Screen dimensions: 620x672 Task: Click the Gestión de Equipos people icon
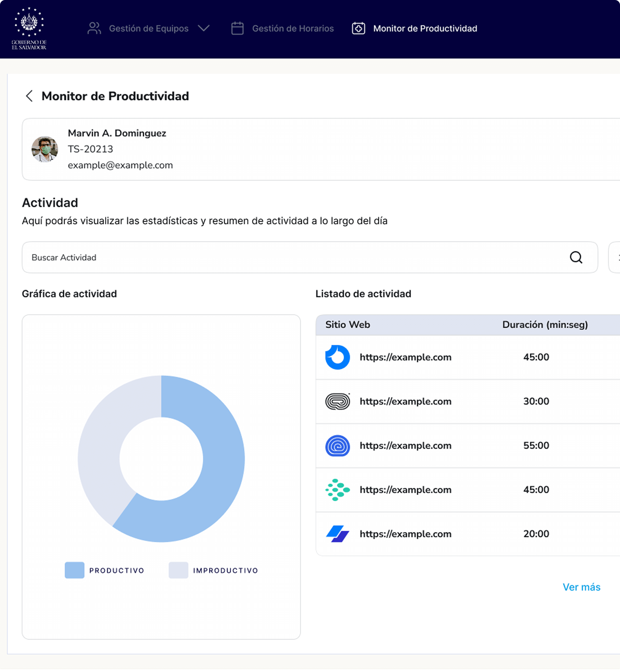[x=94, y=29]
